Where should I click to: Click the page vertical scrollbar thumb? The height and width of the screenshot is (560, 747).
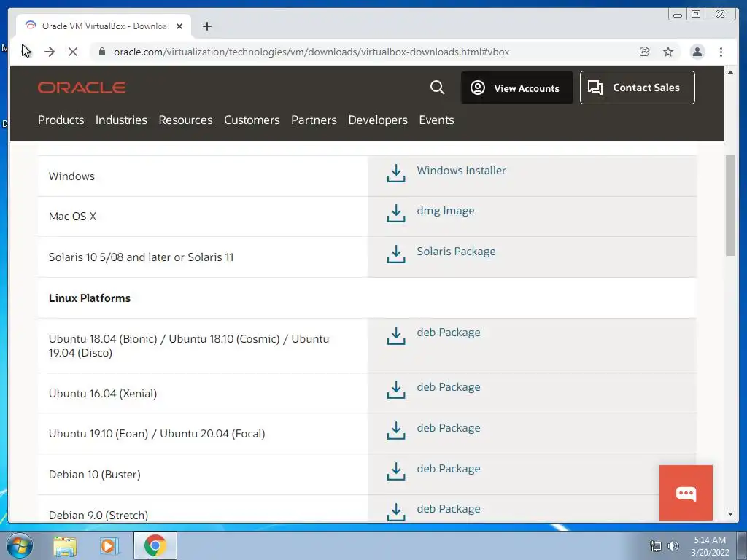click(730, 205)
